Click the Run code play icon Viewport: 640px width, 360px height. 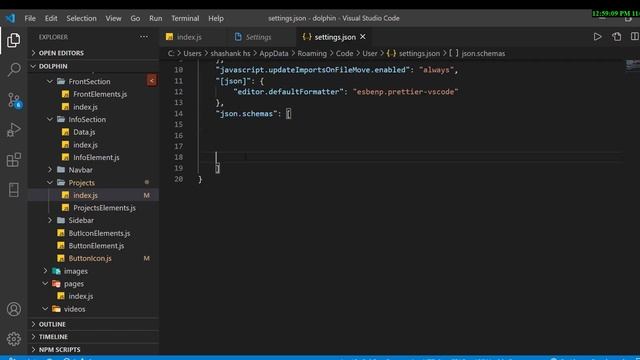(x=597, y=37)
